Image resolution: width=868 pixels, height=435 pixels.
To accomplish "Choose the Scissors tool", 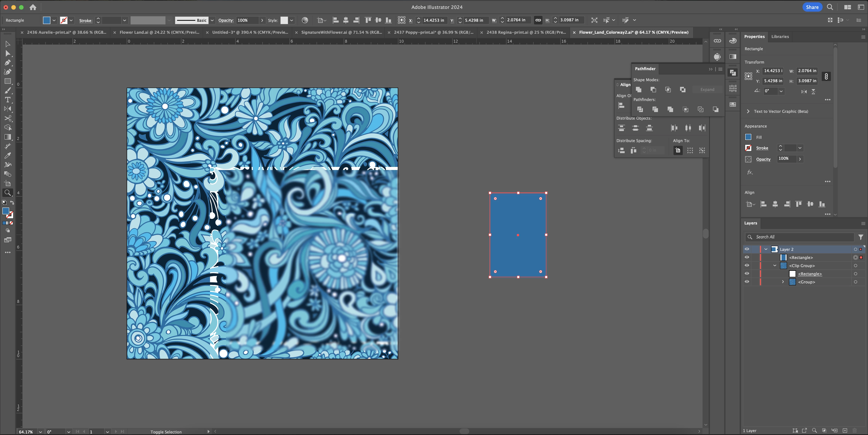I will click(7, 118).
